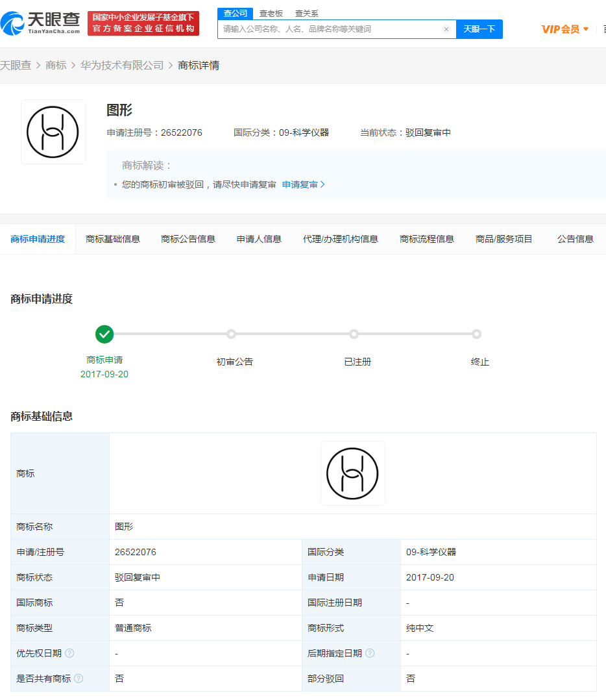606x700 pixels.
Task: Click the 2017-09-20 date under 商标申请
Action: (104, 374)
